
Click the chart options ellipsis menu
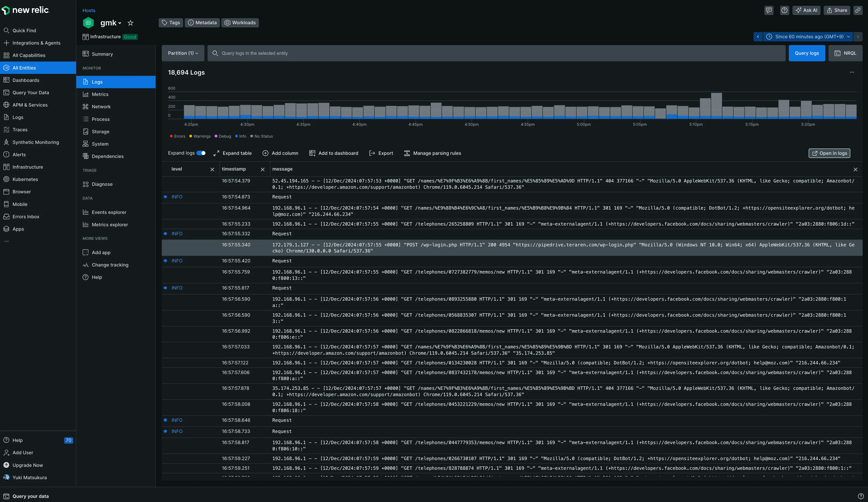tap(852, 72)
